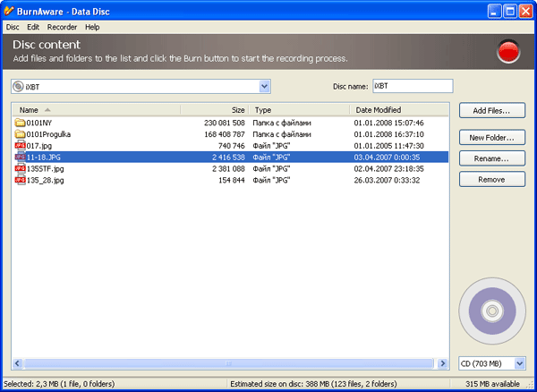537x392 pixels.
Task: Click the date 26.03.2007 0:33:32
Action: coord(387,180)
